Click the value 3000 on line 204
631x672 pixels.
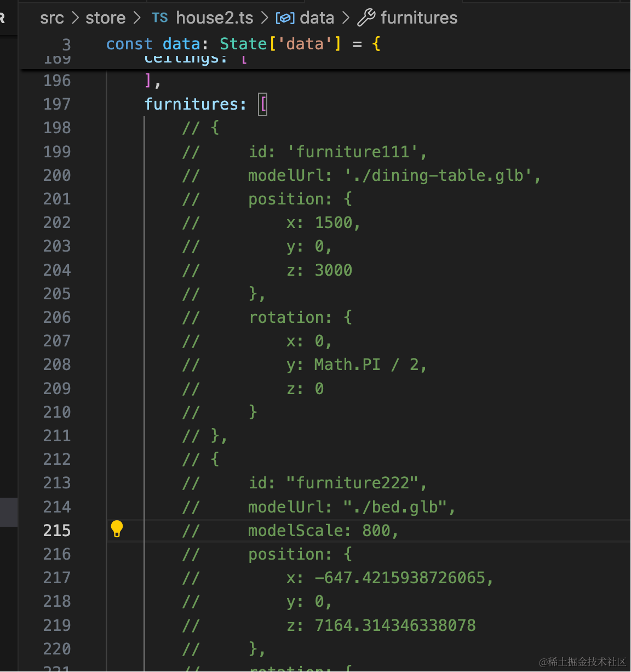click(334, 270)
